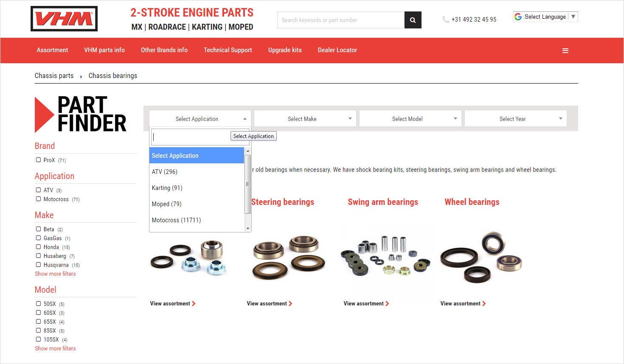Screen dimensions: 624x364
Task: Show more filters under Make
Action: (x=55, y=274)
